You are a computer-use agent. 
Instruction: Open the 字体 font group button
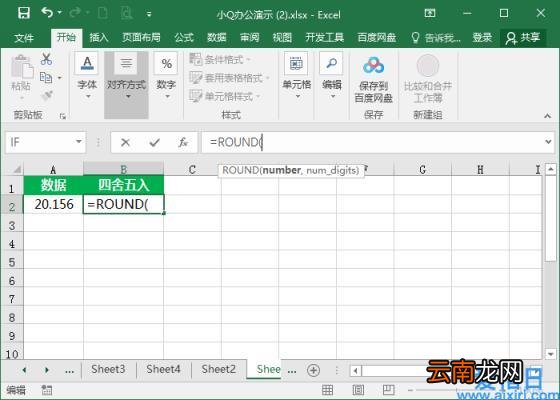tap(87, 76)
